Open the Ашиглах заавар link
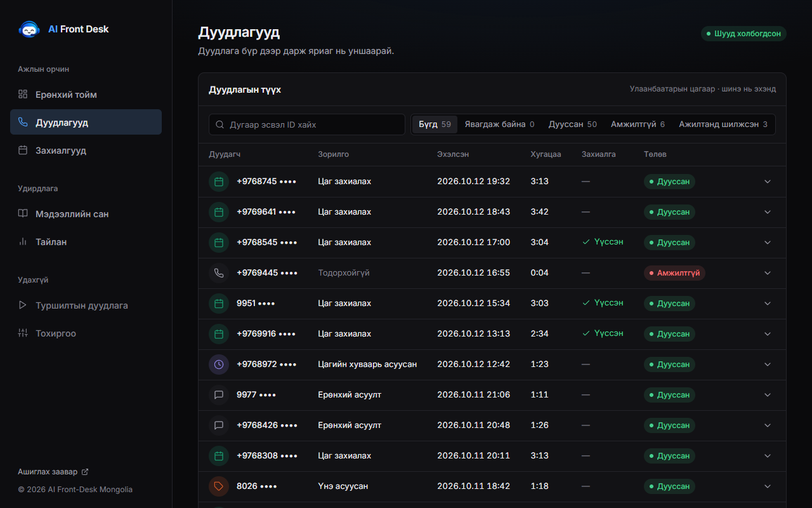The width and height of the screenshot is (812, 508). (x=53, y=472)
